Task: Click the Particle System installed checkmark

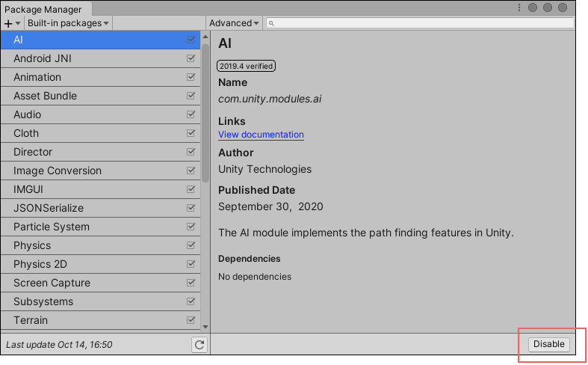Action: click(191, 227)
